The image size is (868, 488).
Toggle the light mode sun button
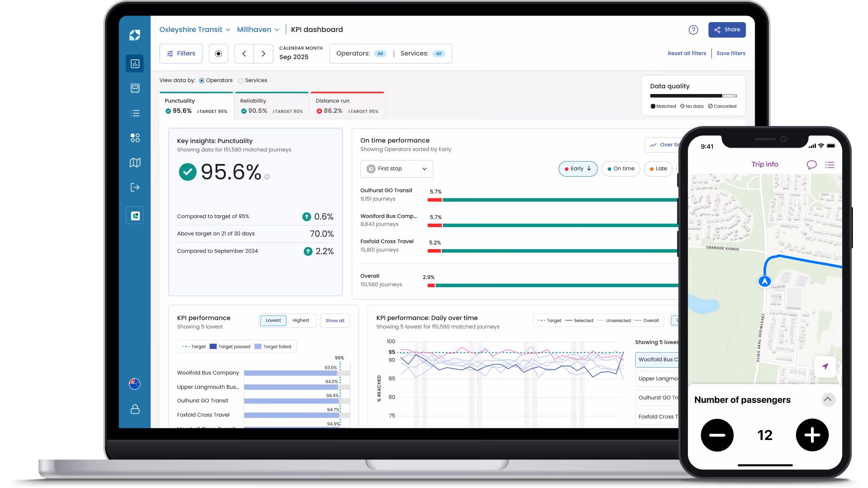(x=218, y=54)
